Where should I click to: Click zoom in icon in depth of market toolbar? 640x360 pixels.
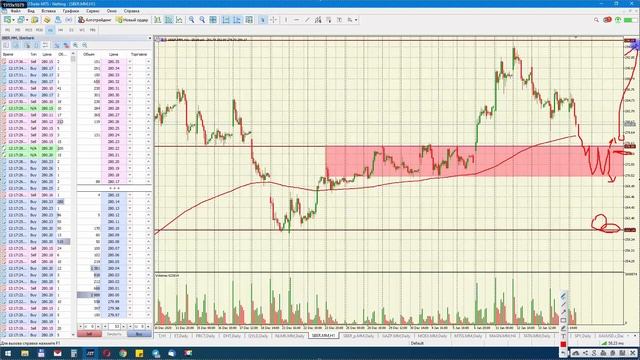(x=76, y=45)
